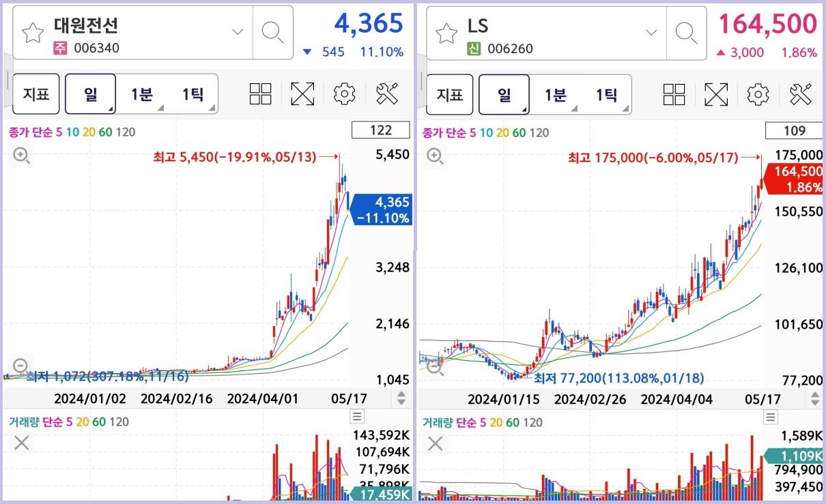The height and width of the screenshot is (504, 826).
Task: Open the 지표 indicator menu on left chart
Action: pyautogui.click(x=36, y=93)
